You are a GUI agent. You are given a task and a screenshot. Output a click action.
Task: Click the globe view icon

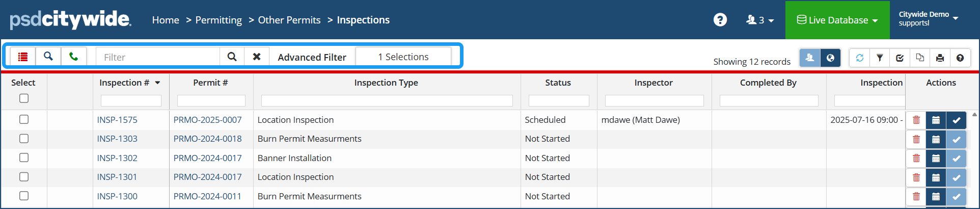830,58
